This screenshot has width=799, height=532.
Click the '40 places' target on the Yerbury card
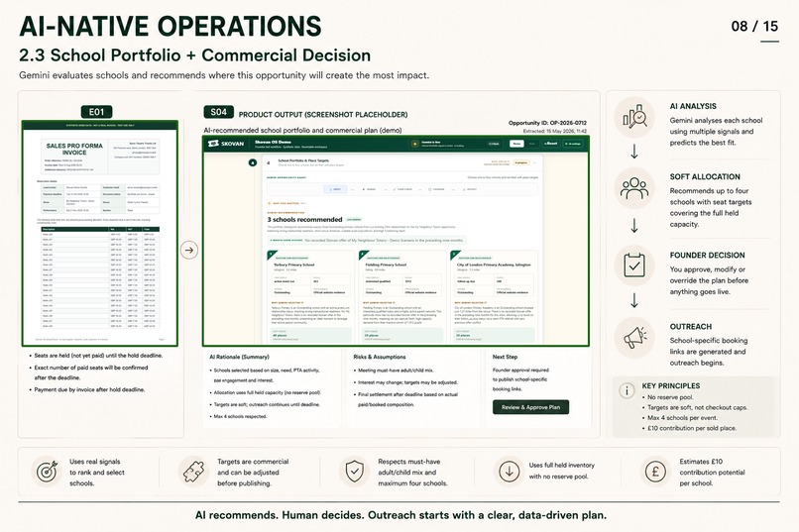(x=280, y=336)
